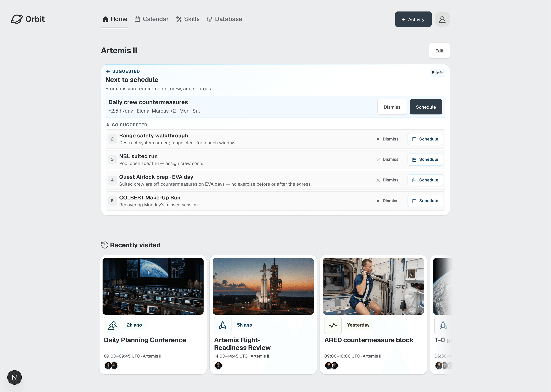
Task: Open the astronaut exercising thumbnail
Action: click(x=373, y=286)
